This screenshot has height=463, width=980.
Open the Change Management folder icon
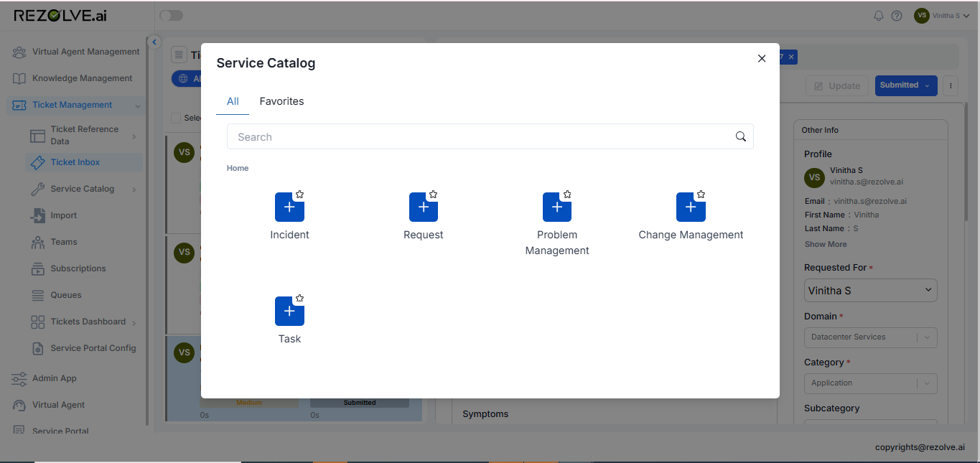691,207
